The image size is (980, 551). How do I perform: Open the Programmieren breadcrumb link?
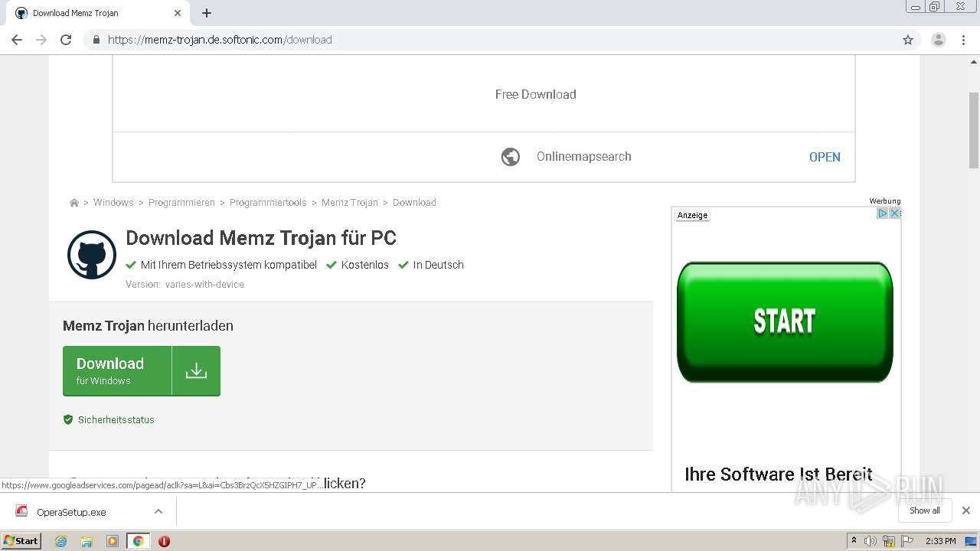click(181, 203)
